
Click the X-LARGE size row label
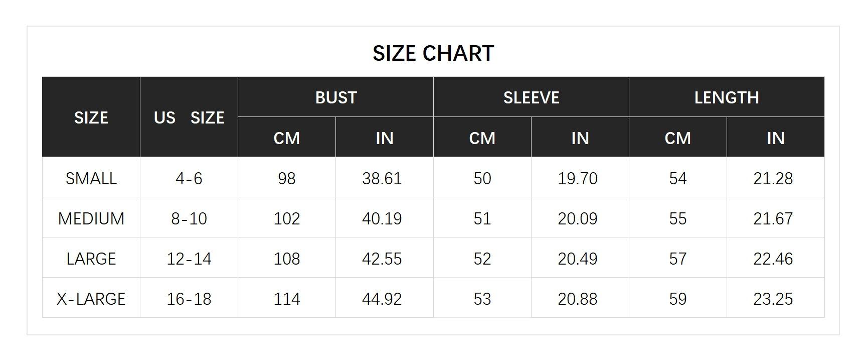[91, 299]
